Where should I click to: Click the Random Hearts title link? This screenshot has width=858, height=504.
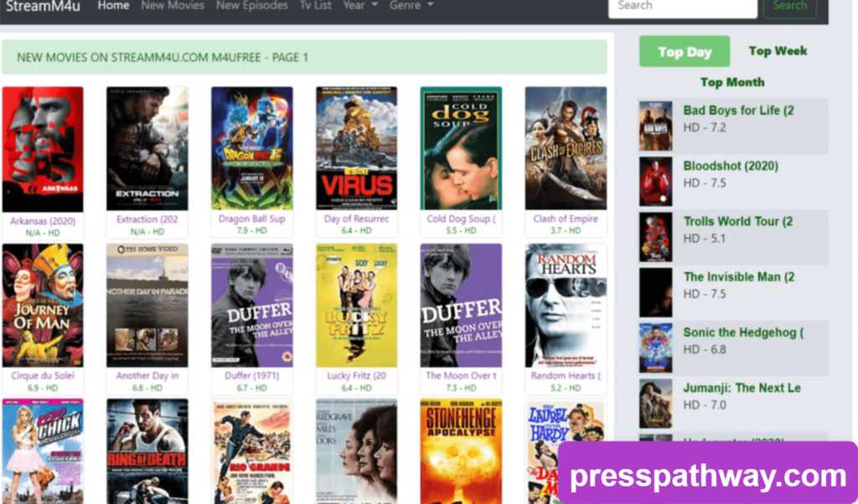point(566,376)
